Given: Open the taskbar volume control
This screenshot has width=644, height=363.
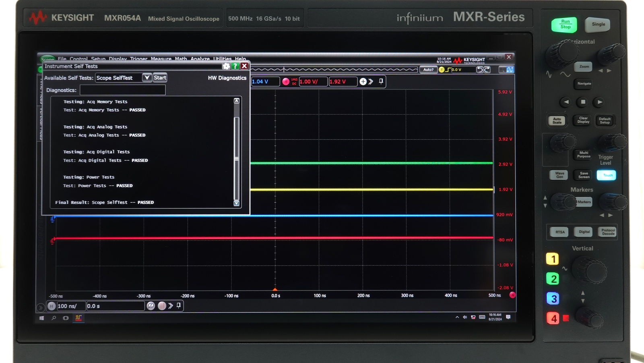Looking at the screenshot, I should (x=465, y=317).
